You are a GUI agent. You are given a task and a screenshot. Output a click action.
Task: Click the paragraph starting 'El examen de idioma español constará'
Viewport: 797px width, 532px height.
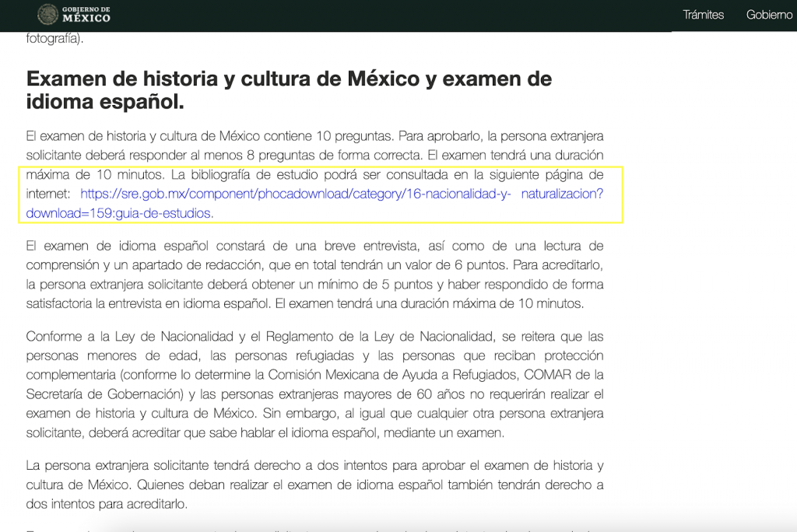[x=314, y=275]
